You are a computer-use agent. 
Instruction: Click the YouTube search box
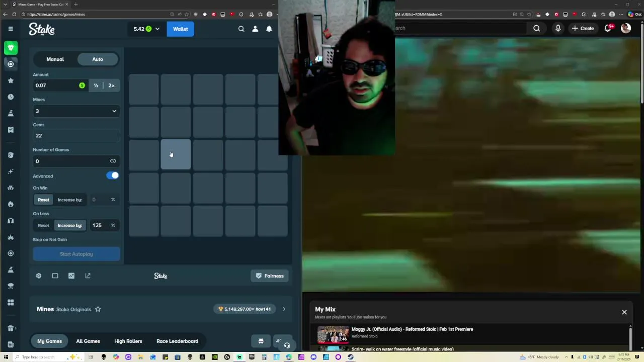(460, 28)
